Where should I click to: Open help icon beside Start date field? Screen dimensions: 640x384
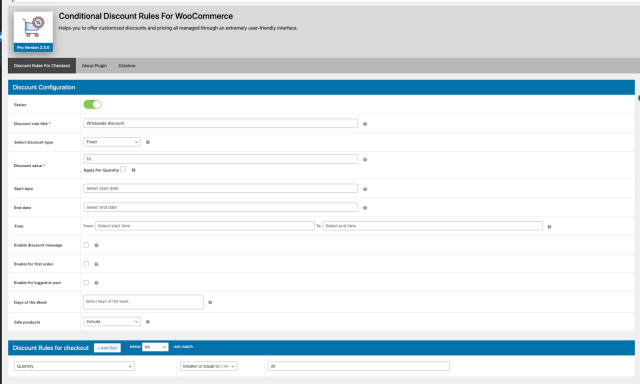(365, 189)
